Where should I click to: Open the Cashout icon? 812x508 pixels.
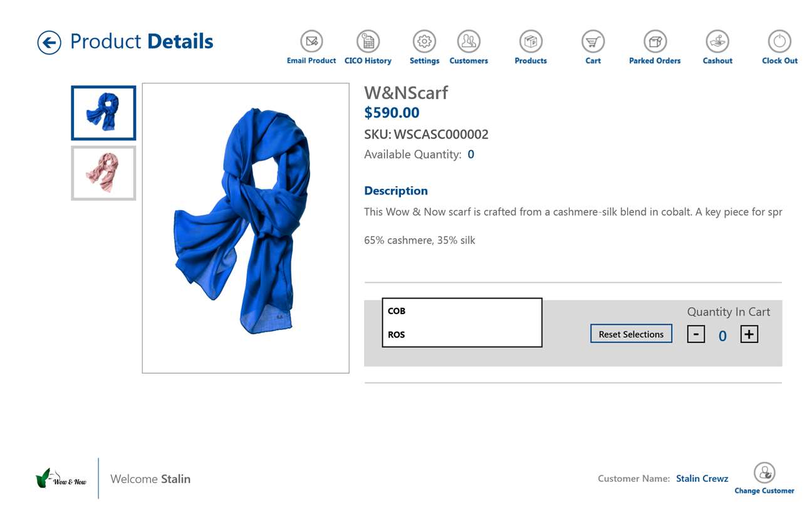click(x=717, y=41)
